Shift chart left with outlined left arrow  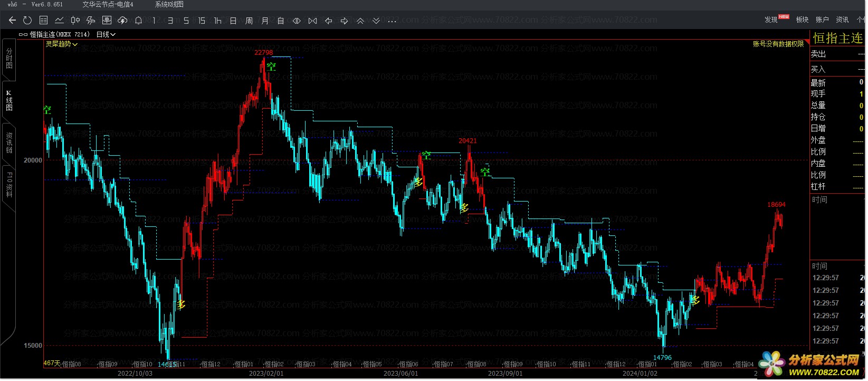coord(328,21)
